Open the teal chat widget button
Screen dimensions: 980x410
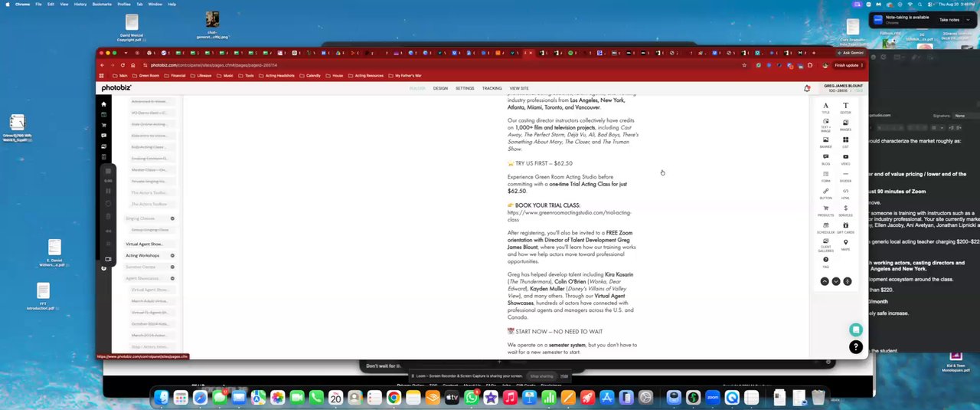tap(856, 330)
